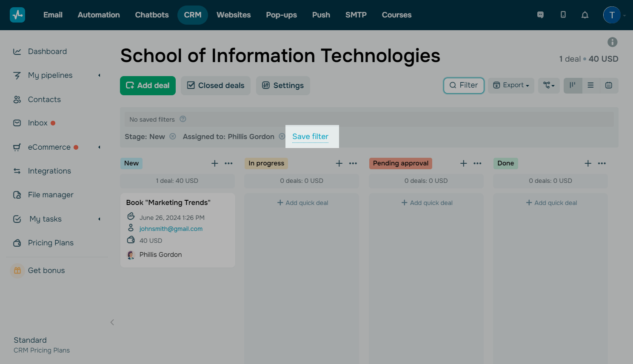This screenshot has height=364, width=633.
Task: Go to Contacts in the sidebar
Action: 44,100
